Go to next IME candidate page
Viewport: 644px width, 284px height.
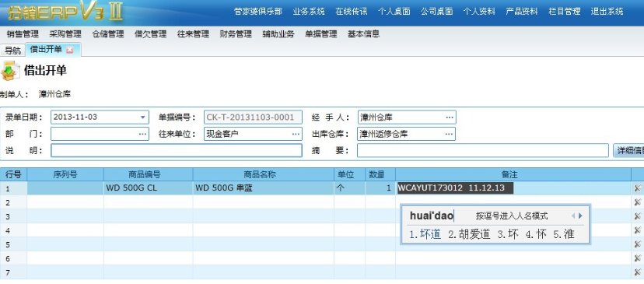580,216
